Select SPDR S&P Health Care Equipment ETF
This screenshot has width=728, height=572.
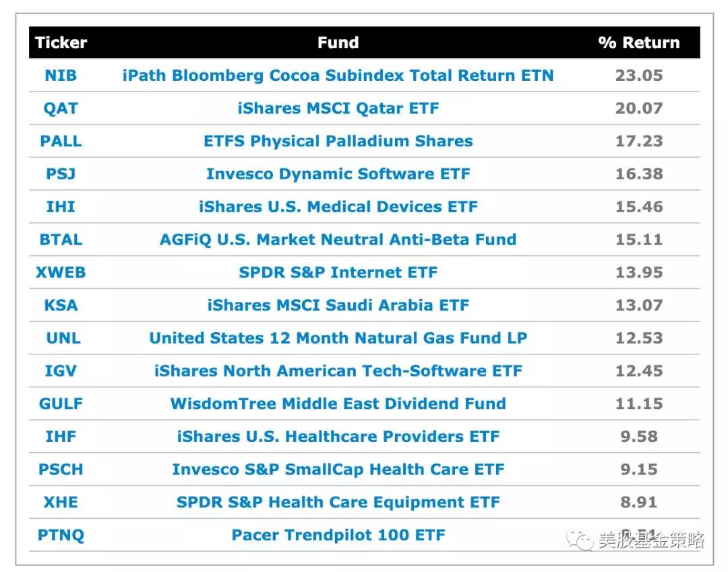(338, 503)
